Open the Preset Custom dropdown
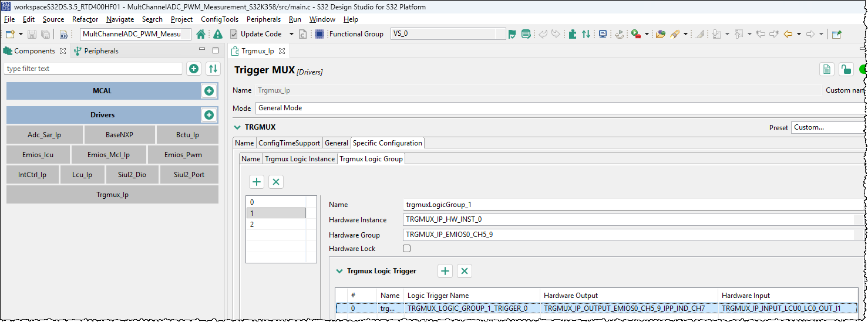868x322 pixels. pyautogui.click(x=828, y=127)
